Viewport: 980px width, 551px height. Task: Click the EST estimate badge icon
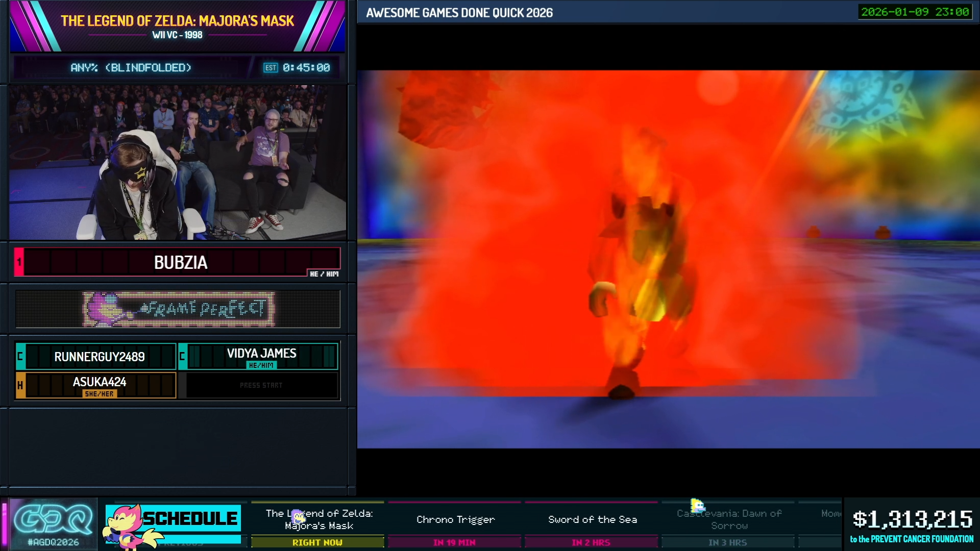click(271, 68)
